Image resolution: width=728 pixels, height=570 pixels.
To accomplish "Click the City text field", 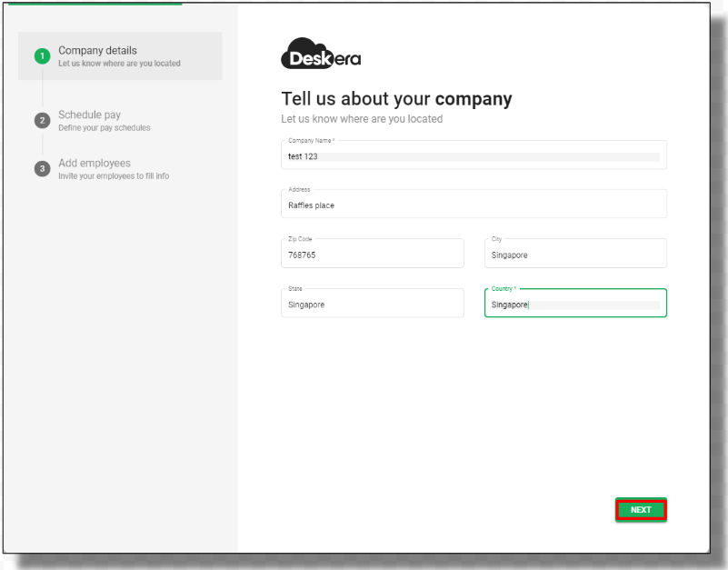I will click(x=575, y=254).
